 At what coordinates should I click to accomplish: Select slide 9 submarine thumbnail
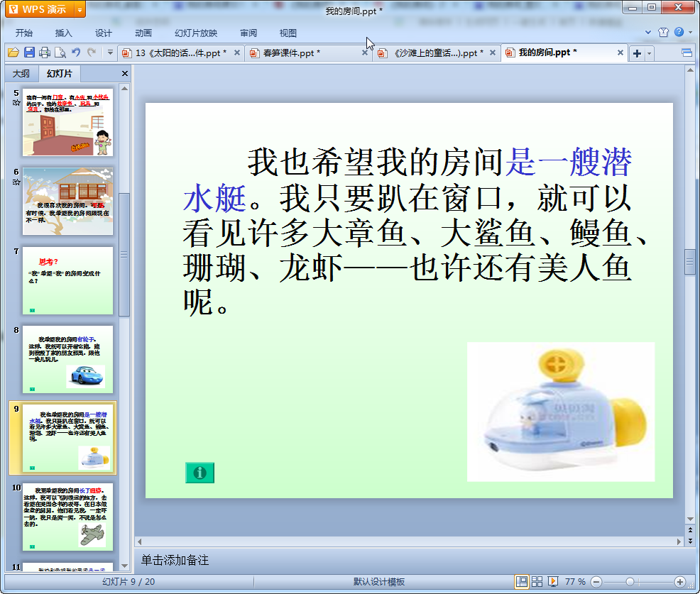coord(68,439)
